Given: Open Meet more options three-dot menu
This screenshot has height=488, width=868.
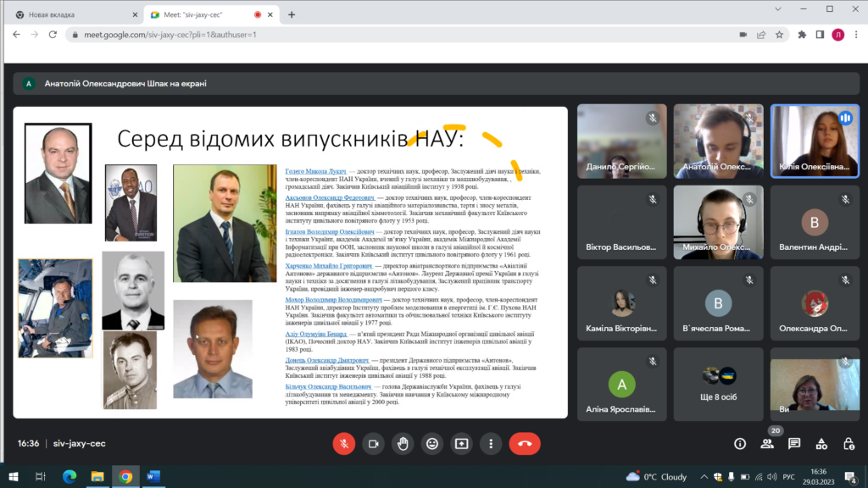Looking at the screenshot, I should tap(491, 443).
